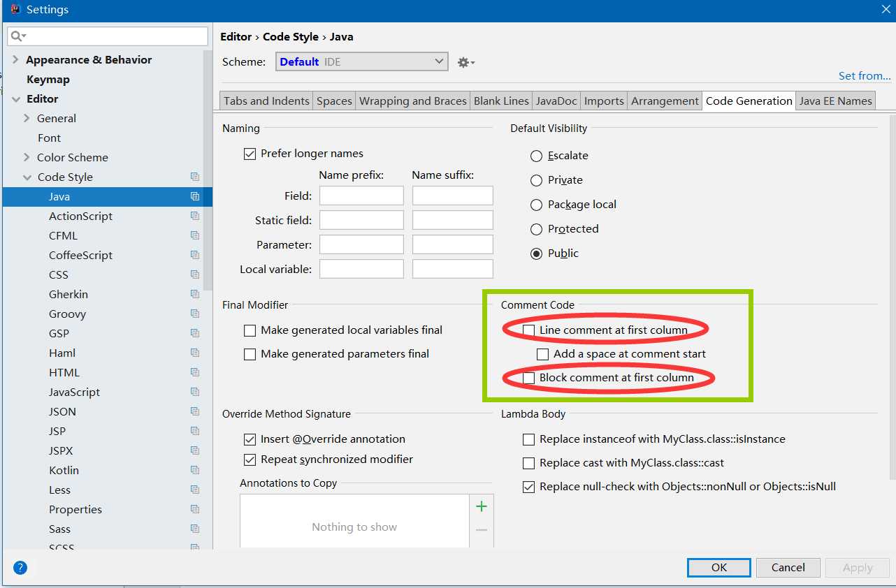Select the Protected visibility radio button

pos(536,229)
